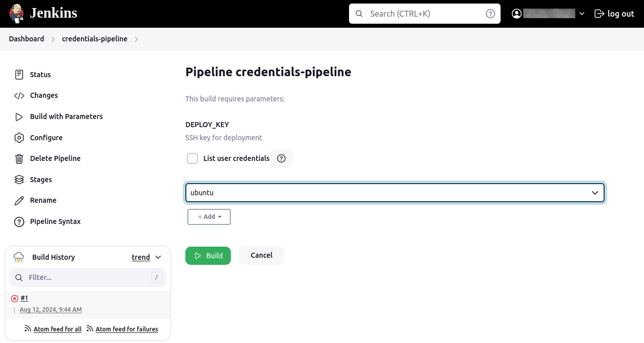Screen dimensions: 644x343
Task: Open the ubuntu credentials dropdown
Action: (395, 193)
